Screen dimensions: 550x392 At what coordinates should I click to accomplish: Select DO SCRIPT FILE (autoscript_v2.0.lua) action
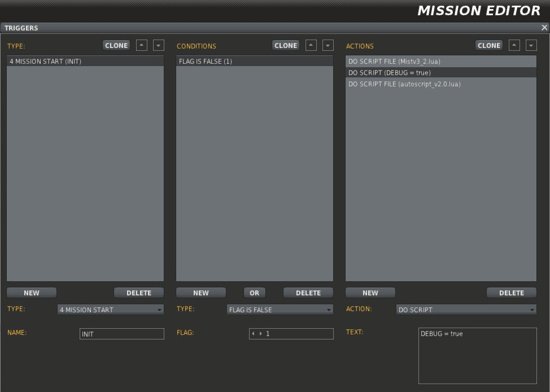click(441, 84)
